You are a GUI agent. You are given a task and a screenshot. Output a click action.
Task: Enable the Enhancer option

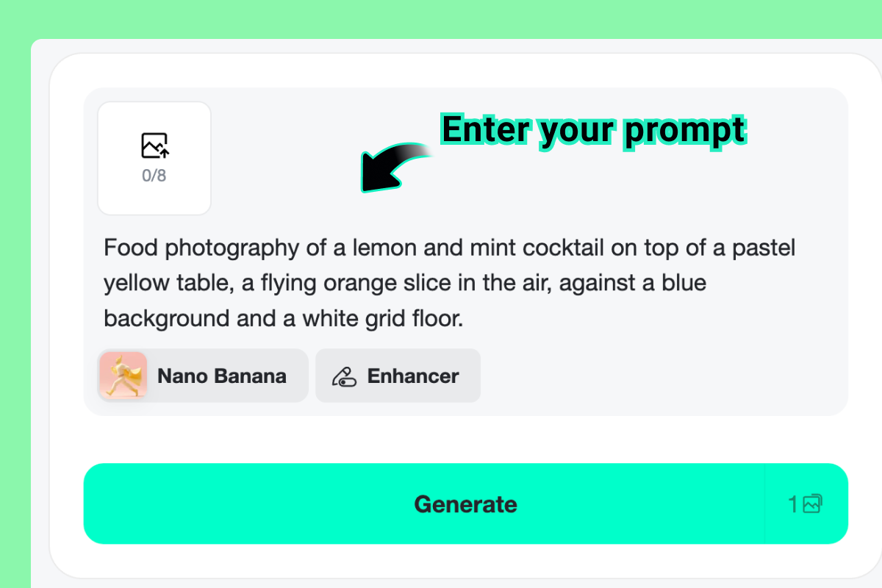(x=398, y=376)
